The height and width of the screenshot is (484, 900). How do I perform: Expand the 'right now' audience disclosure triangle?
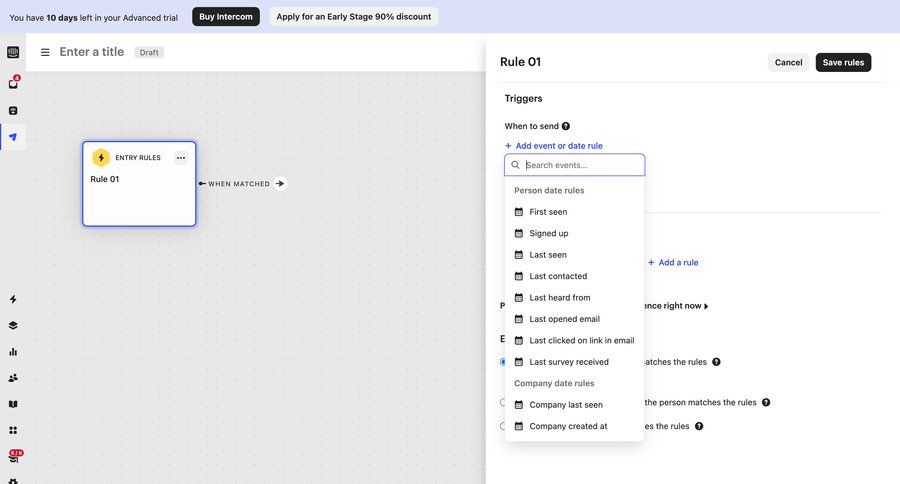pos(706,307)
